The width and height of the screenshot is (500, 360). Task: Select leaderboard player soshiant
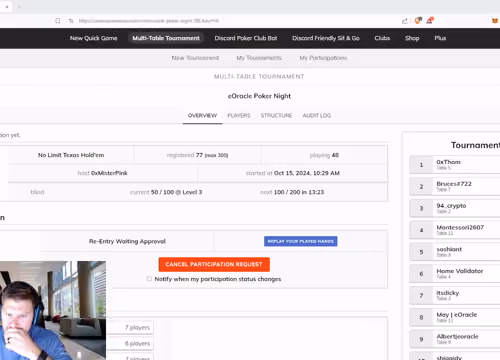pyautogui.click(x=455, y=252)
